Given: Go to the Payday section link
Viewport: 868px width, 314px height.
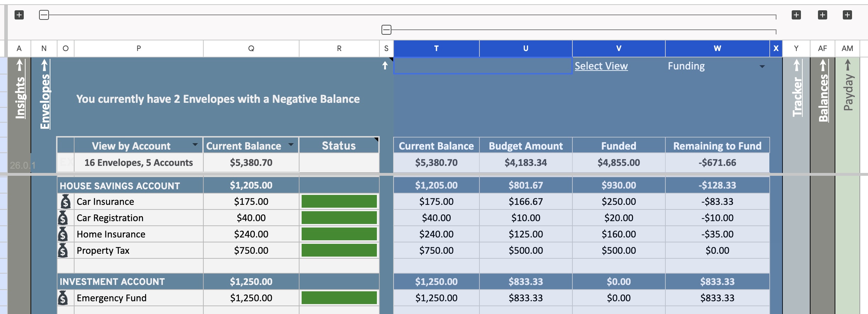Looking at the screenshot, I should [848, 85].
